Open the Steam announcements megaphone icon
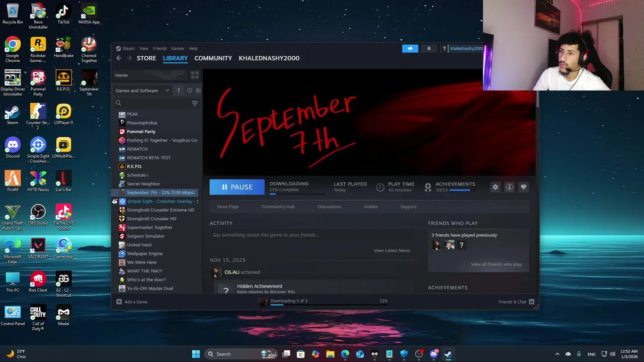Viewport: 644px width, 362px height. (x=410, y=48)
